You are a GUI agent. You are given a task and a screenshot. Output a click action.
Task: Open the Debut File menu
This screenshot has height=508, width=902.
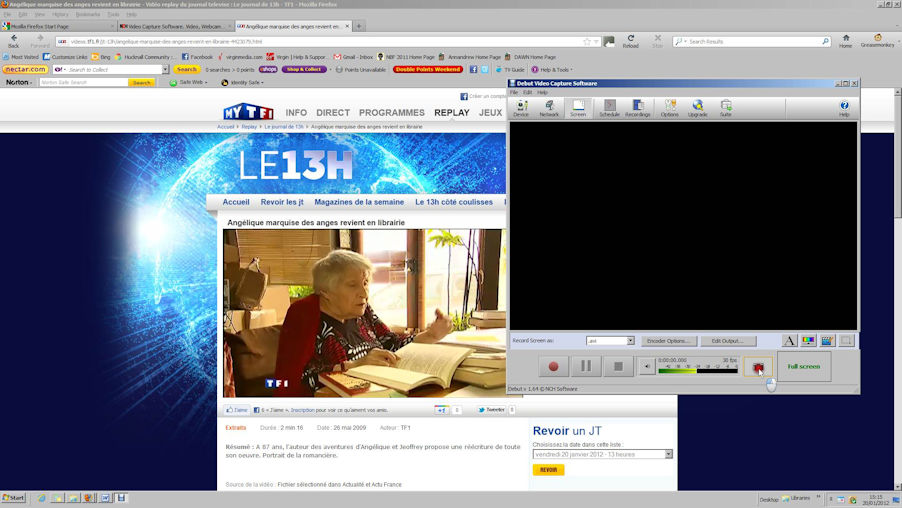514,92
